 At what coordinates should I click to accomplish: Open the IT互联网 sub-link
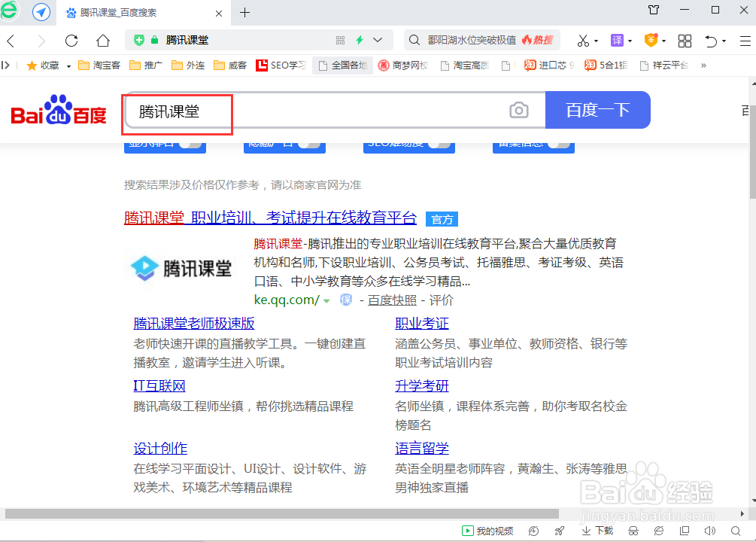(x=159, y=385)
